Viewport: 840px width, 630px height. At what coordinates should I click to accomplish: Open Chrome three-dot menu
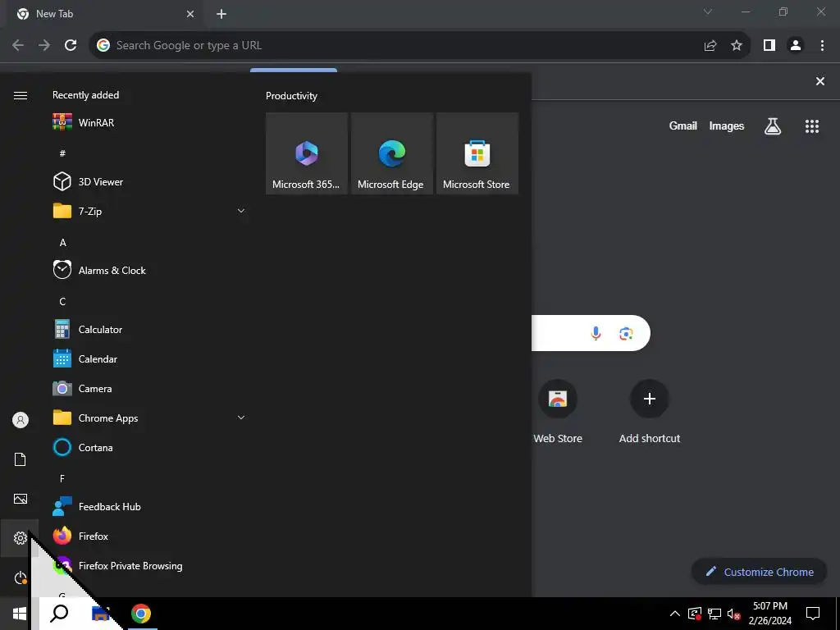click(x=822, y=46)
